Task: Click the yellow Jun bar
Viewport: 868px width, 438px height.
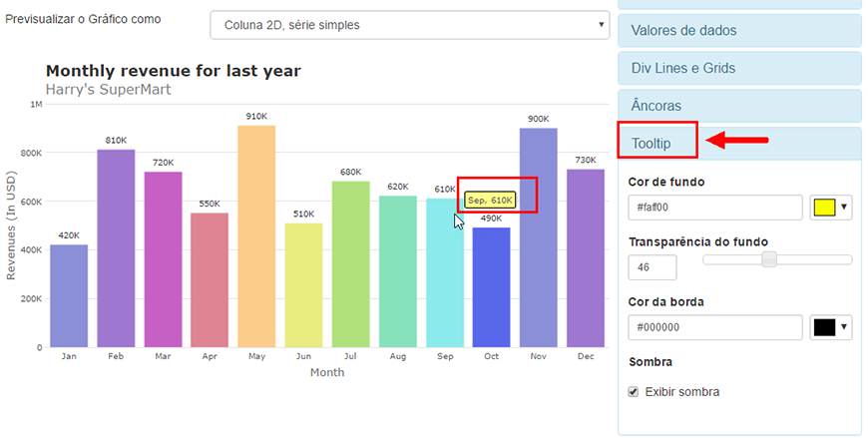Action: [303, 285]
